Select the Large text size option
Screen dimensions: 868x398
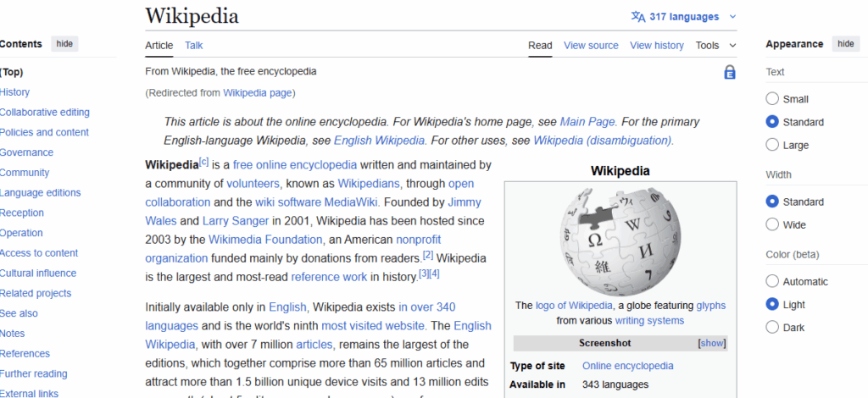pyautogui.click(x=772, y=145)
